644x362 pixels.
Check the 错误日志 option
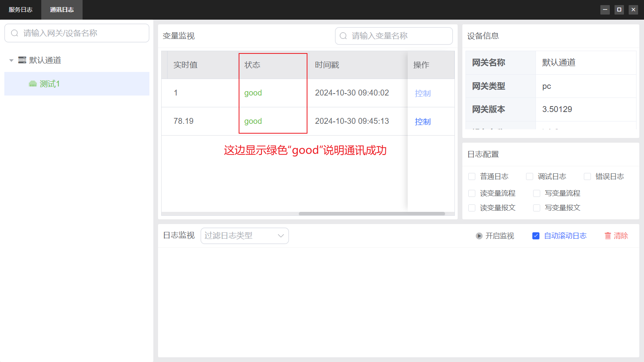coord(587,176)
